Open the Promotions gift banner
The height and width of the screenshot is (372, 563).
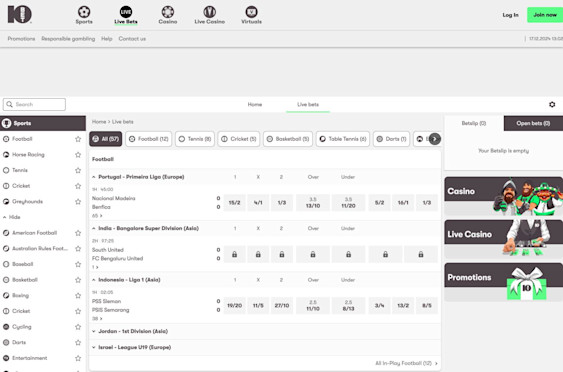(503, 282)
